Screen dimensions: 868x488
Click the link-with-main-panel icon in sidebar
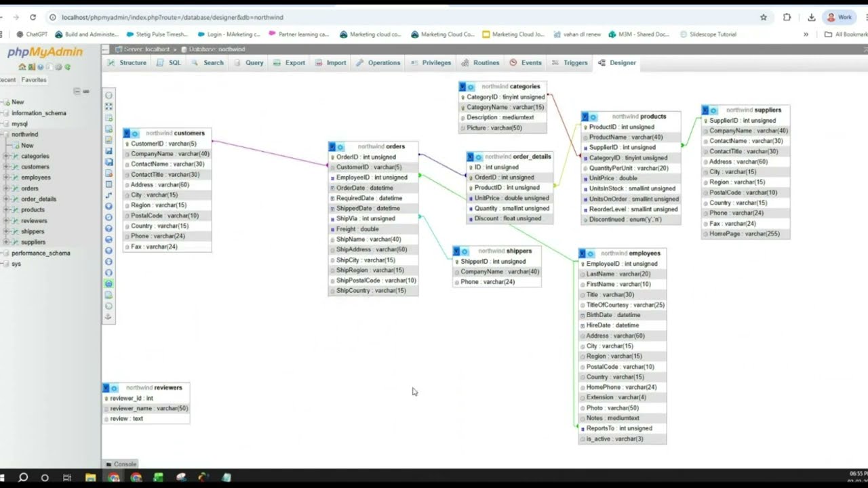[x=86, y=91]
